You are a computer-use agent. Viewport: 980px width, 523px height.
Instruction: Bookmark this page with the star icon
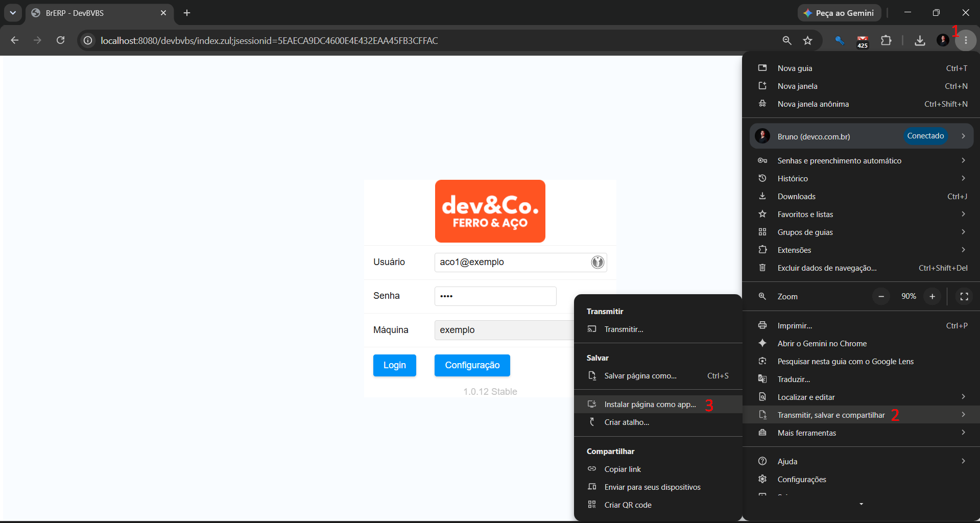807,40
